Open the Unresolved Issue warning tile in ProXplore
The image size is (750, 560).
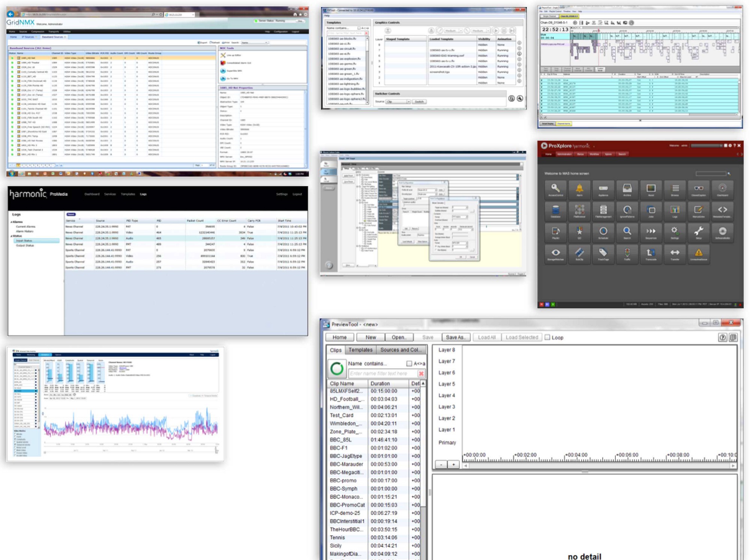(x=699, y=254)
